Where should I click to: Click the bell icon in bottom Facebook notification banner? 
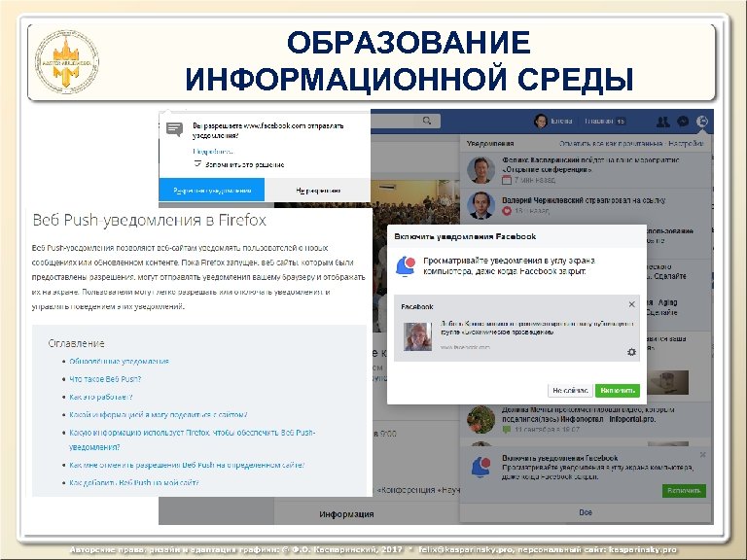coord(480,467)
